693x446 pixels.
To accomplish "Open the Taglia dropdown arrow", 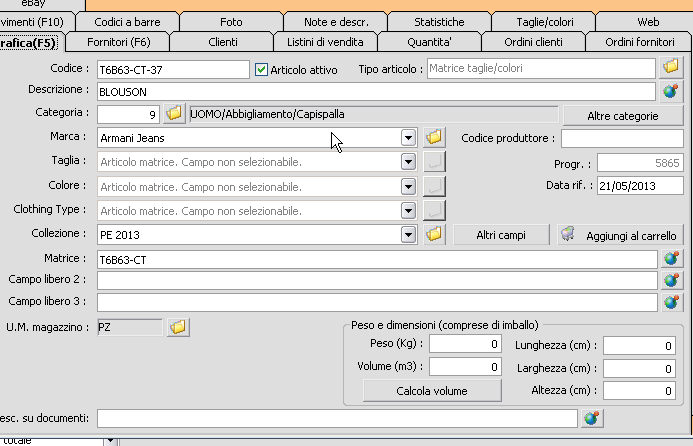I will point(407,162).
